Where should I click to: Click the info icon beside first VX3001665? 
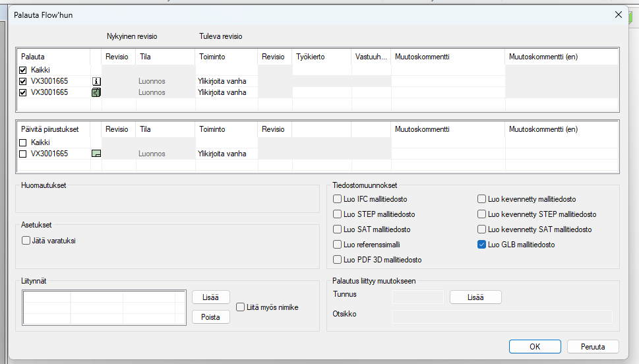[96, 81]
